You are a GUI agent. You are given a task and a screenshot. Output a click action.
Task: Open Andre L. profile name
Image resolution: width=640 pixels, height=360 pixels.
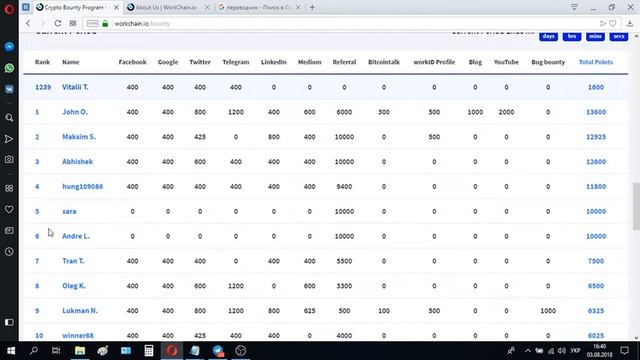pyautogui.click(x=76, y=236)
